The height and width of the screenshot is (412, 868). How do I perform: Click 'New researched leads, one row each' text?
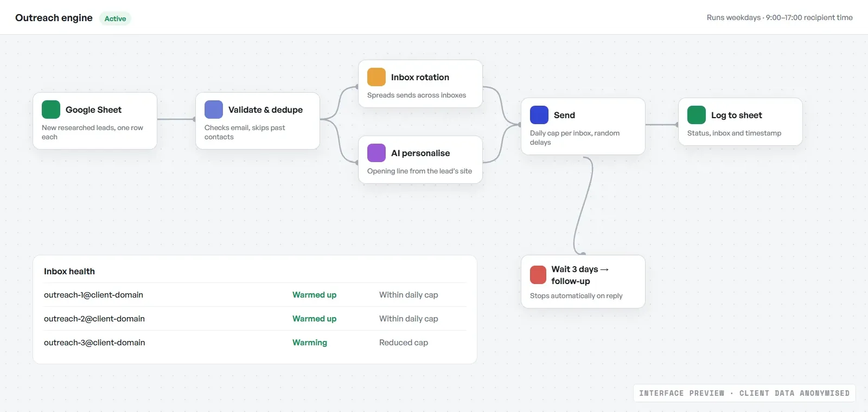pos(92,132)
